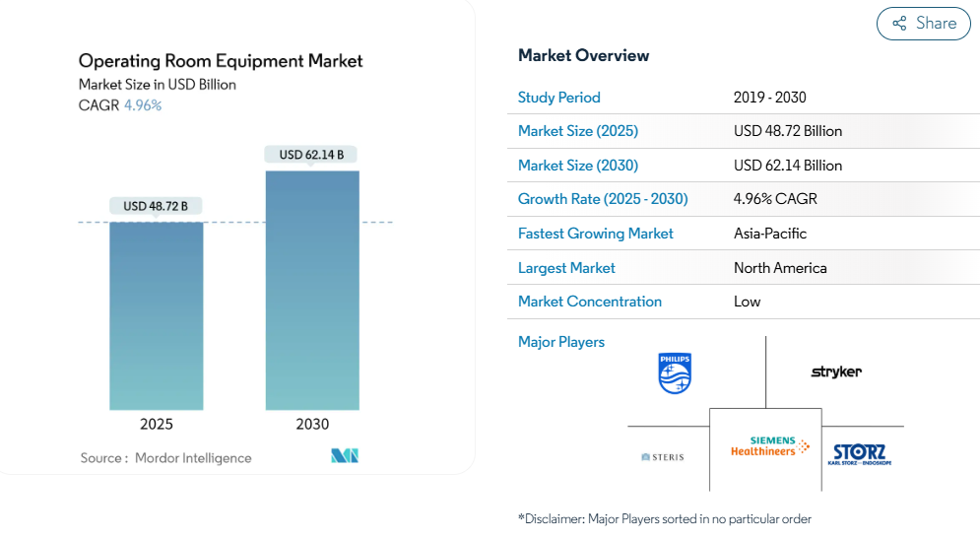The height and width of the screenshot is (541, 980).
Task: Click the Share button
Action: pos(923,24)
